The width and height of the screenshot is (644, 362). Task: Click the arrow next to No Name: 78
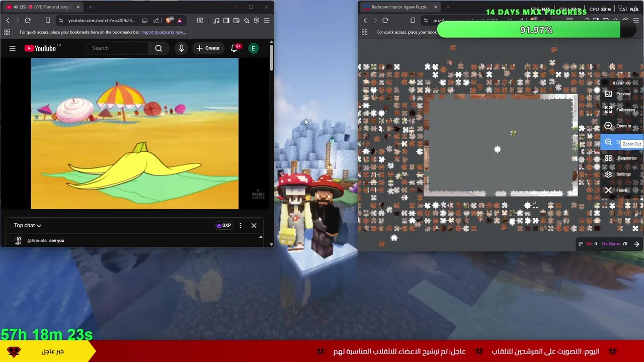636,244
